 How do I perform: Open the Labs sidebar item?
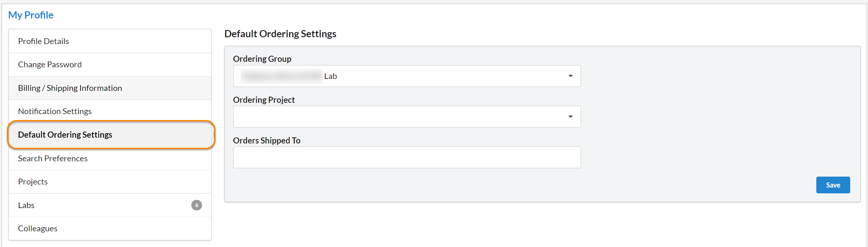click(26, 205)
